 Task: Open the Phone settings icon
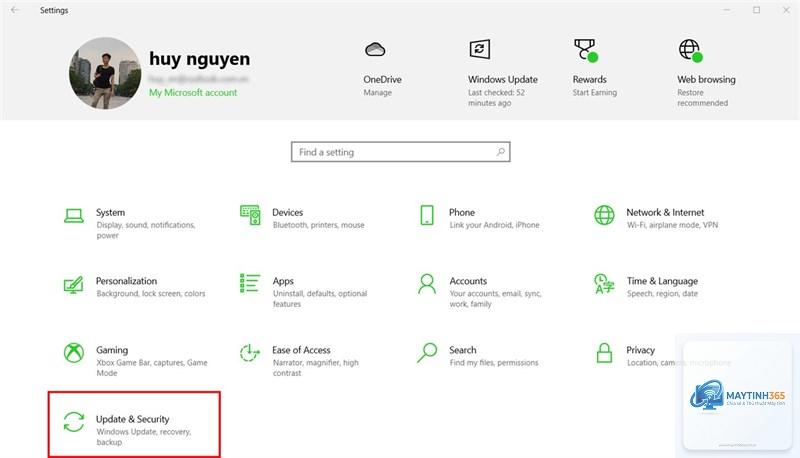coord(427,215)
